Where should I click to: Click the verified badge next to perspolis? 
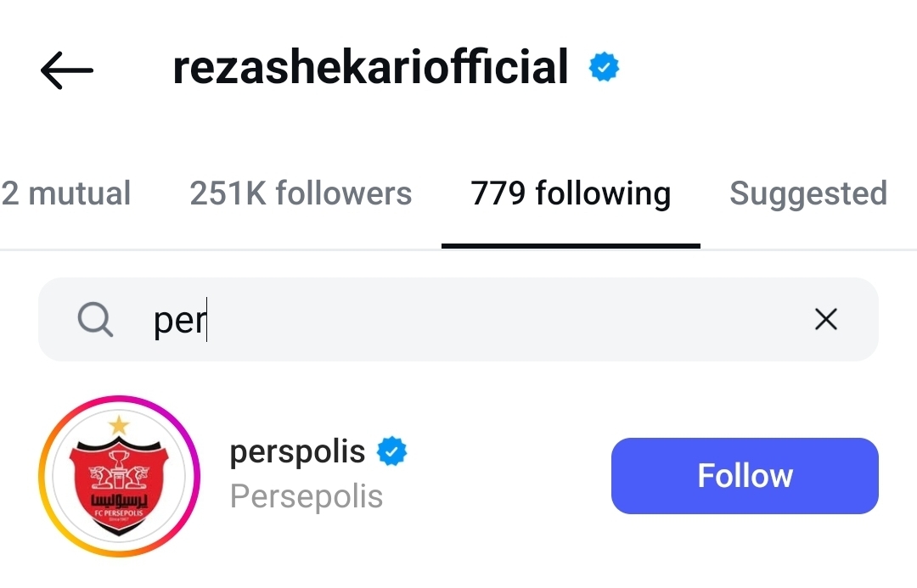click(x=392, y=451)
